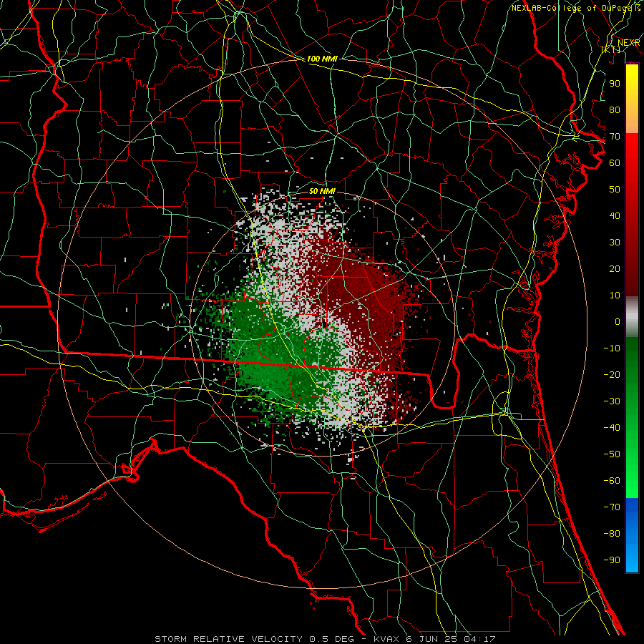Select the 30 value on the velocity scale
Viewport: 644px width, 644px height.
click(615, 243)
